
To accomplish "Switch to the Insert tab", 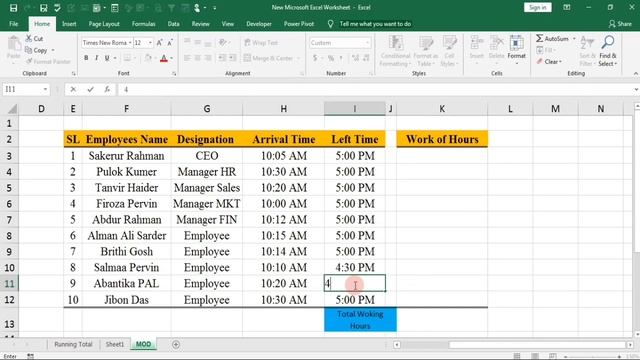I will pos(69,24).
